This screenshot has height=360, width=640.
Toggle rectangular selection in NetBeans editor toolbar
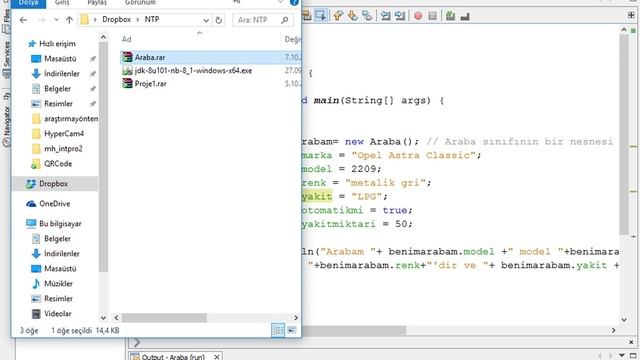pyautogui.click(x=321, y=16)
